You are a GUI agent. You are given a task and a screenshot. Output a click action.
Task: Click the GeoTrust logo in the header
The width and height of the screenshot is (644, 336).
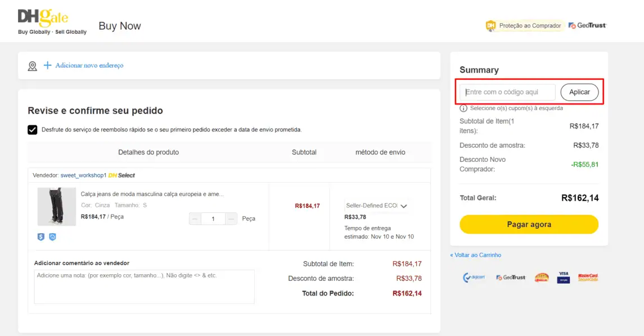pyautogui.click(x=587, y=25)
